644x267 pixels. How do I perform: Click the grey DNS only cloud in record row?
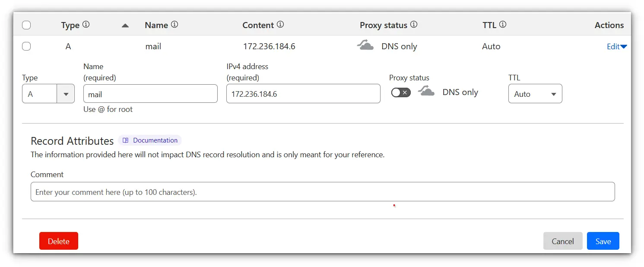click(365, 44)
